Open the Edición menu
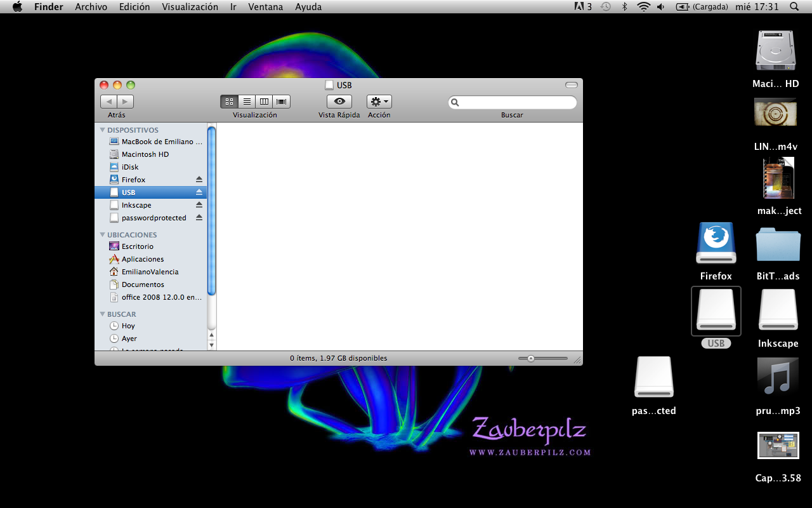 (134, 7)
